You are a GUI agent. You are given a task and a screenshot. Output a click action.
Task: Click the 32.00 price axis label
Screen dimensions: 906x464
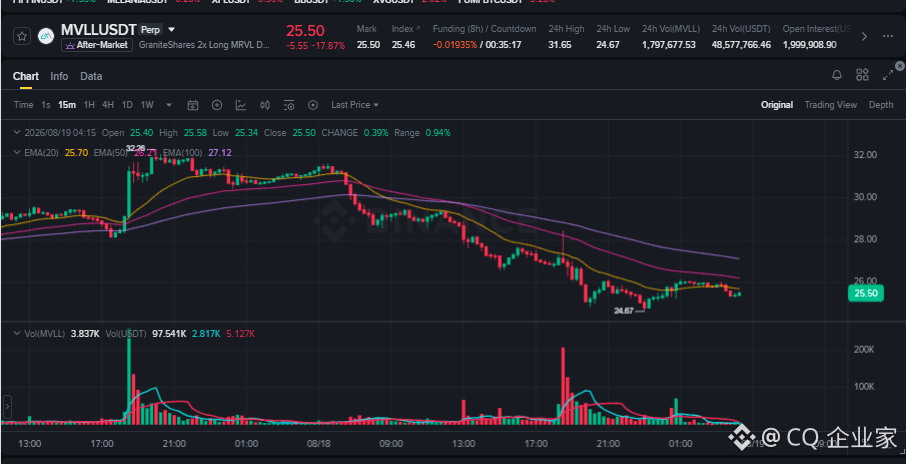pyautogui.click(x=866, y=155)
